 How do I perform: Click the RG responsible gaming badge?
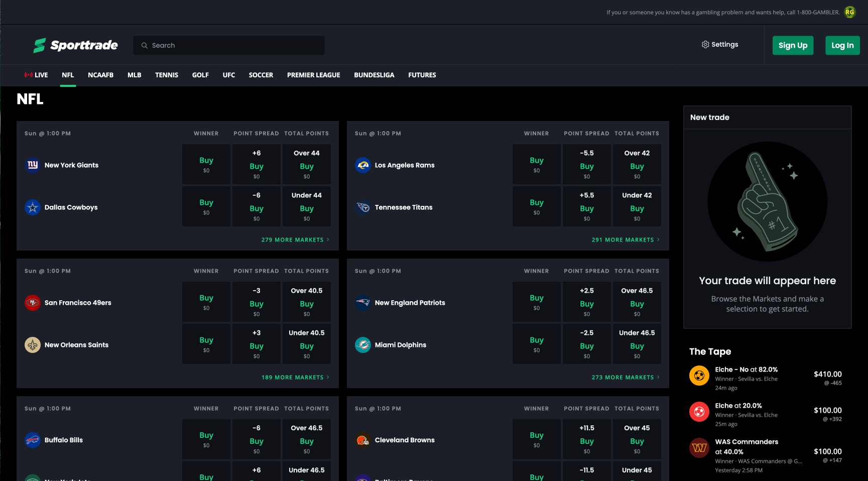pyautogui.click(x=849, y=12)
